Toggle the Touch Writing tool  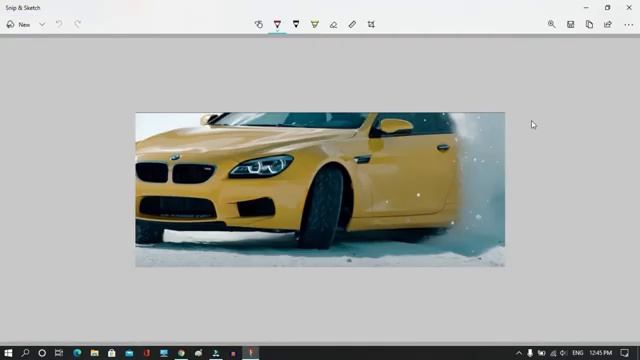[x=259, y=24]
